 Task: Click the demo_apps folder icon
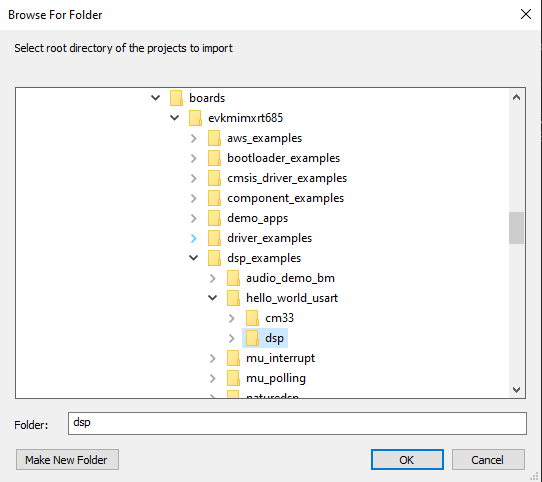[x=214, y=218]
